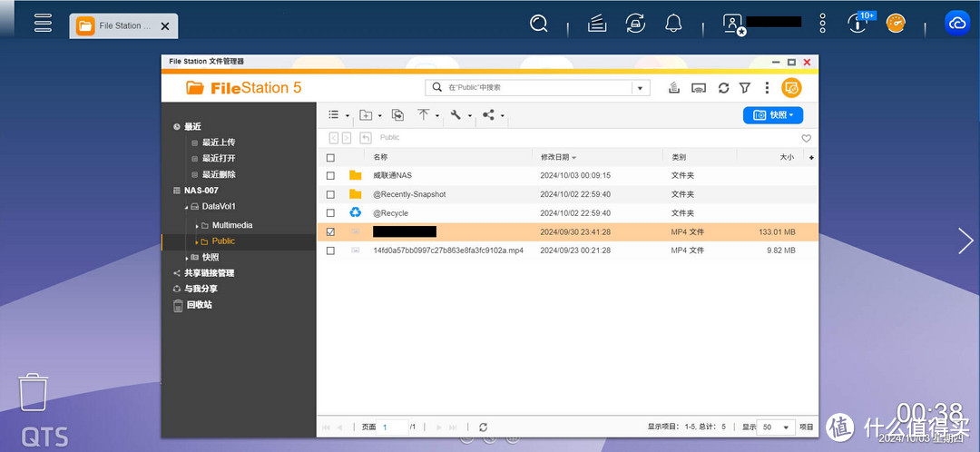The width and height of the screenshot is (980, 452).
Task: Open the items-per-page 50 dropdown
Action: [x=776, y=427]
